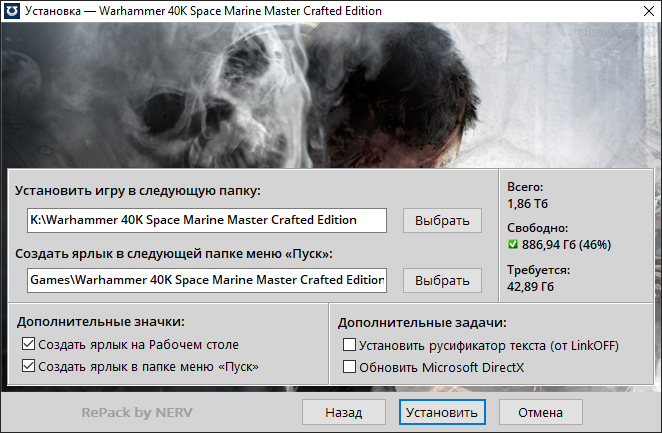Start installation with 'Установить' button
662x433 pixels.
coord(440,412)
